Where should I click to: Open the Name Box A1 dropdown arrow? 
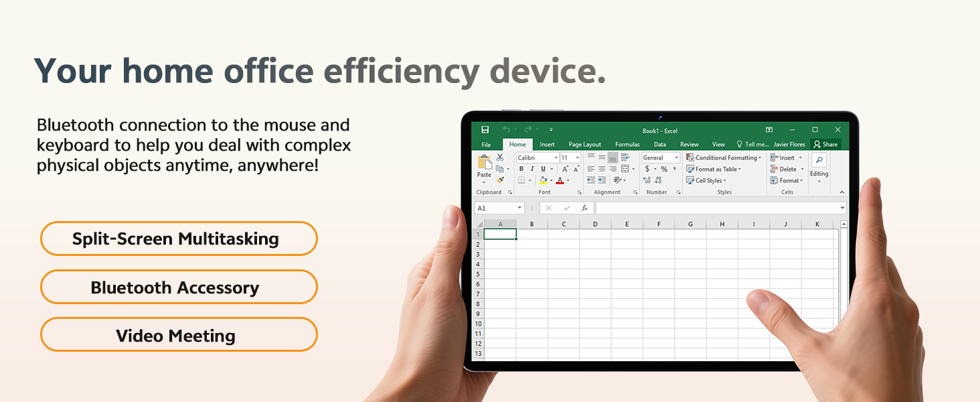coord(519,208)
